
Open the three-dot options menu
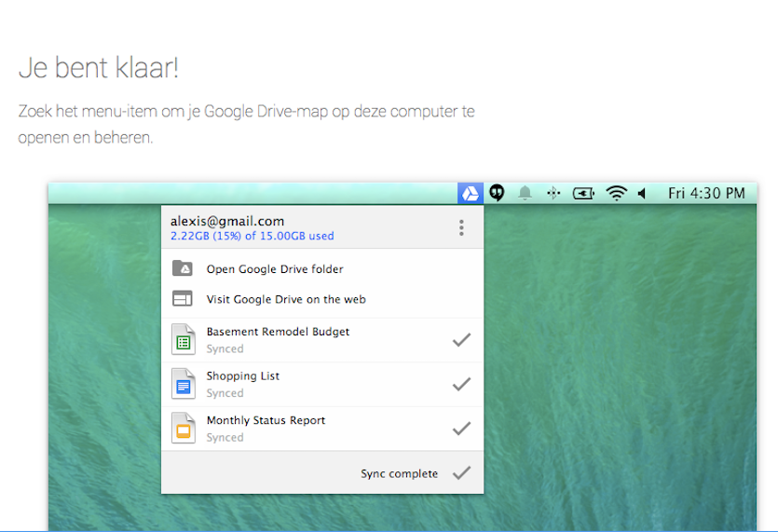click(x=461, y=227)
